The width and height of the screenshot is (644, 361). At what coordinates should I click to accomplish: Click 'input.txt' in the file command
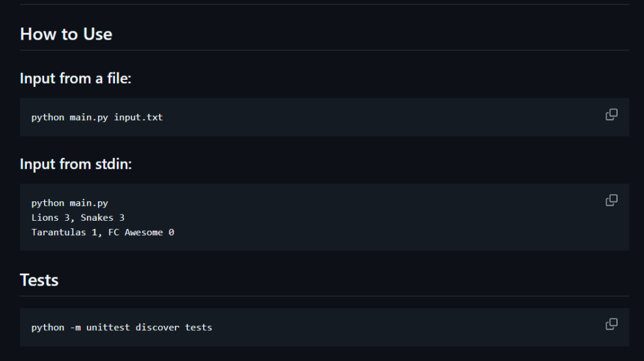(138, 117)
